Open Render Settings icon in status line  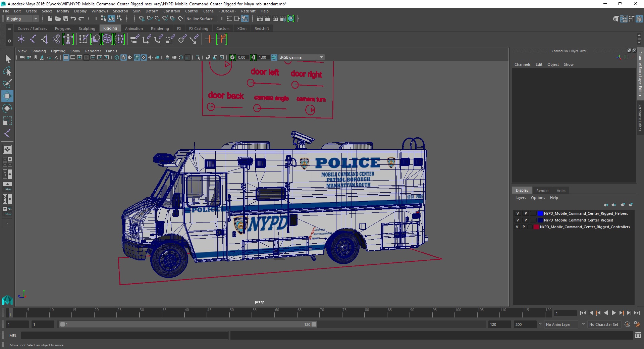(x=283, y=19)
